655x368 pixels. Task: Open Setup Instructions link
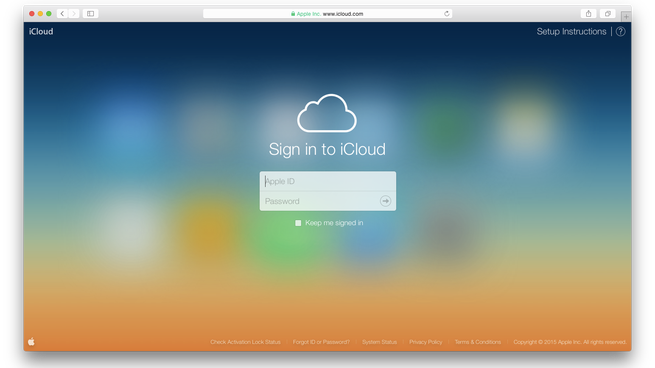coord(571,32)
